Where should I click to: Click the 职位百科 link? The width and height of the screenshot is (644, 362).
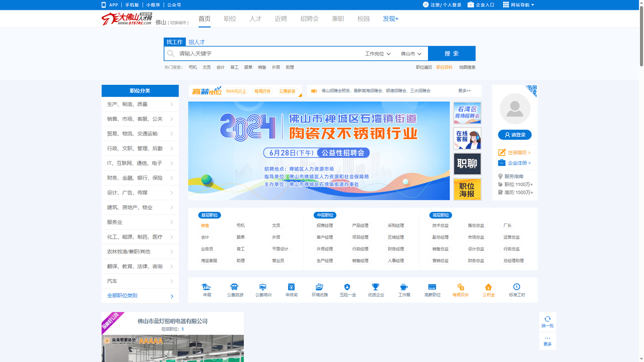[x=445, y=67]
